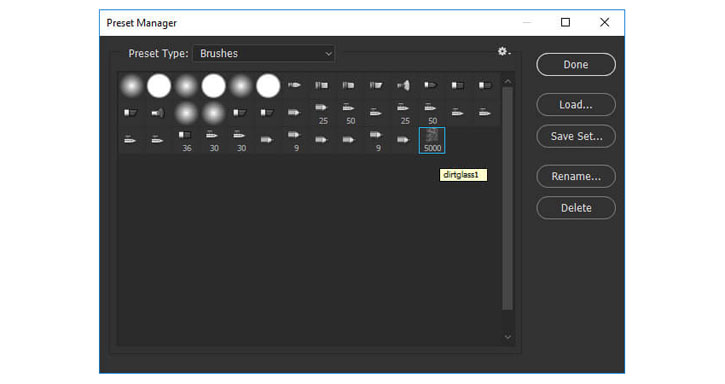
Task: Click the scroll up arrow of the brush list
Action: pyautogui.click(x=508, y=82)
